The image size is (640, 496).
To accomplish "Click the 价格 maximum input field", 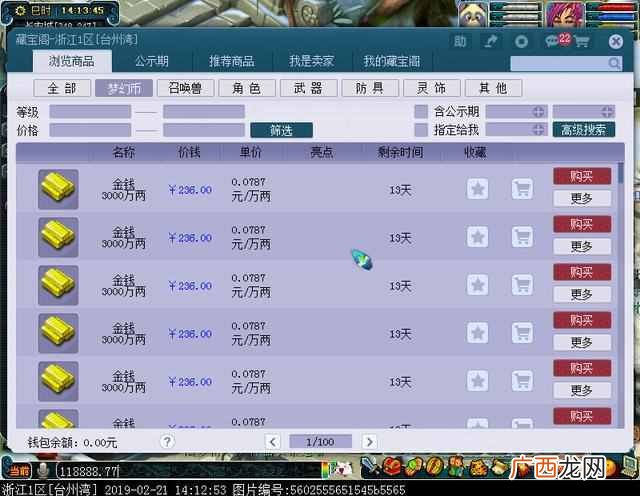I will tap(204, 130).
